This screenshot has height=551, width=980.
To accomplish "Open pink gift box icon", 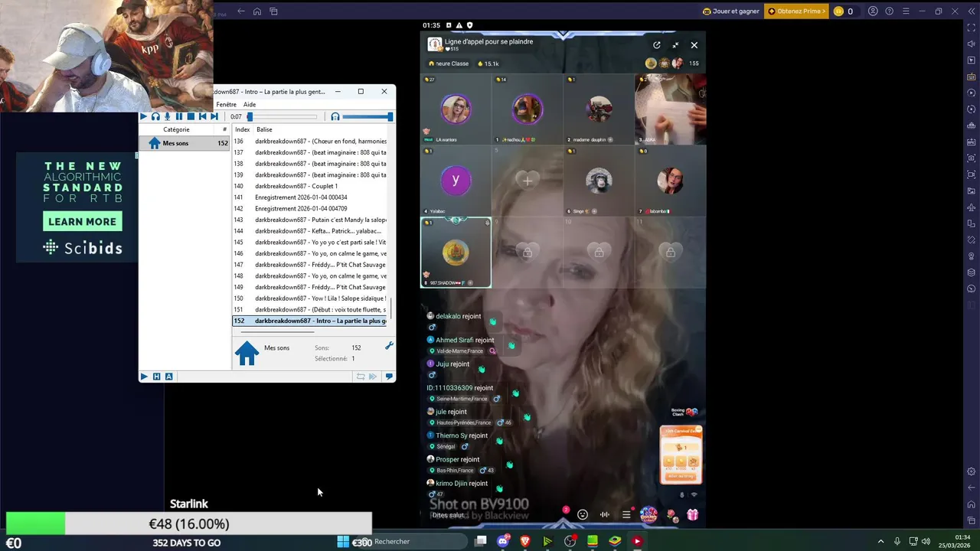I will pos(692,514).
